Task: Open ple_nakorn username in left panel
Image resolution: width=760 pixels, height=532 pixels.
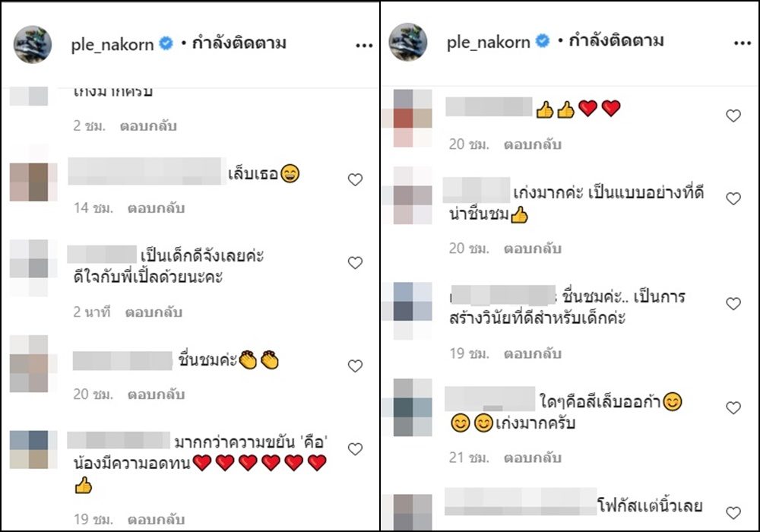Action: (112, 44)
